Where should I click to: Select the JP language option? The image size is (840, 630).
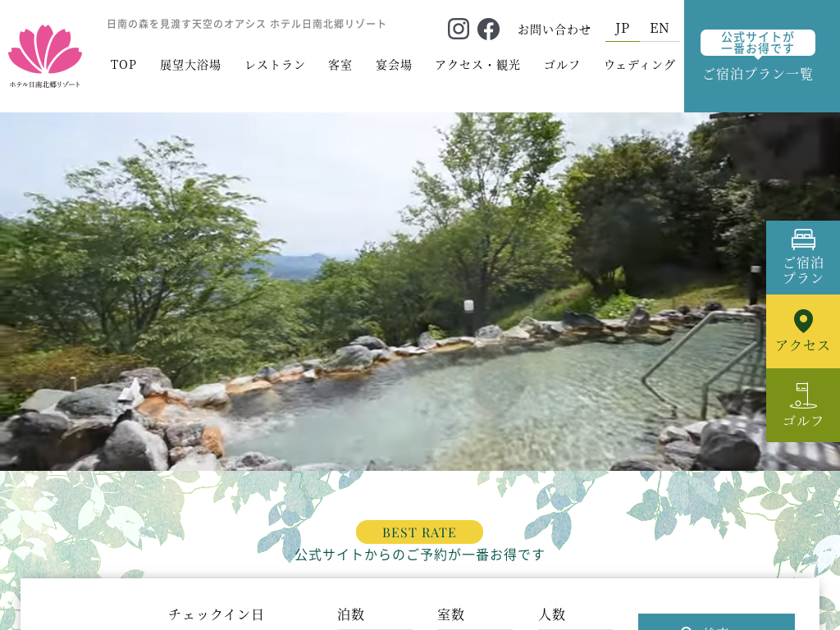point(622,28)
